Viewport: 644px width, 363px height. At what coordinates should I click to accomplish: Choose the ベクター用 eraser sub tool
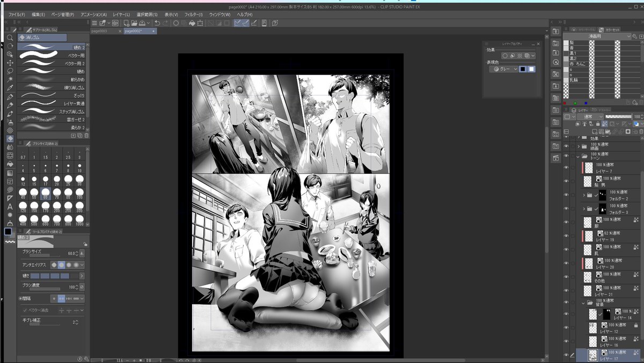[x=52, y=55]
